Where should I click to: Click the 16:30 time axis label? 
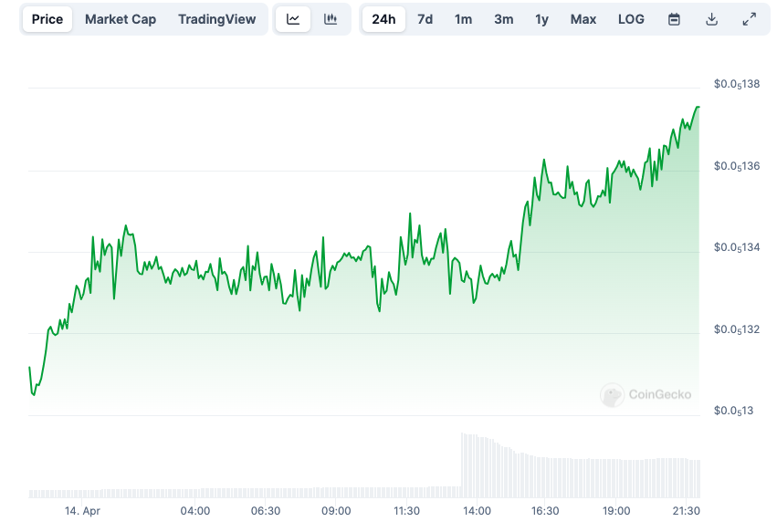tap(545, 511)
